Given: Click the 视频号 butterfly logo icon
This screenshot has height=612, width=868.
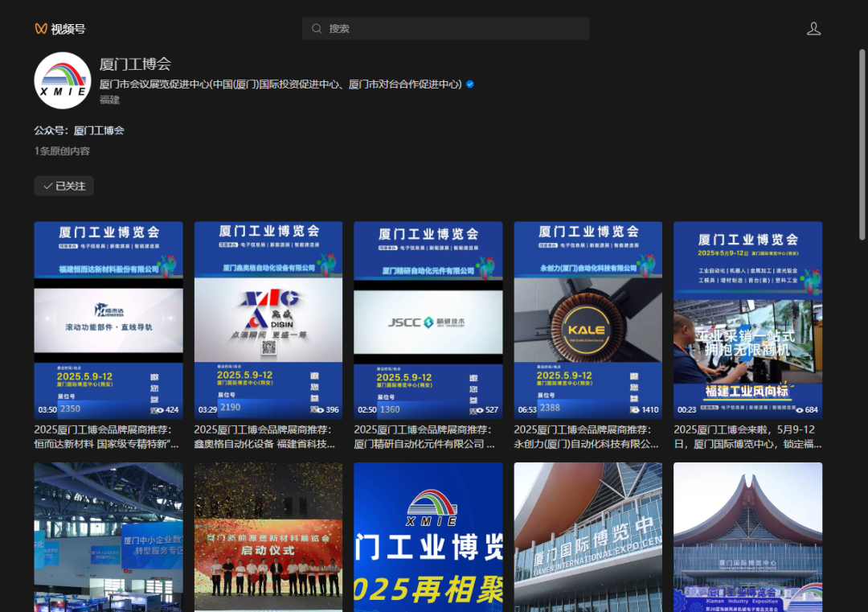Looking at the screenshot, I should pos(41,29).
